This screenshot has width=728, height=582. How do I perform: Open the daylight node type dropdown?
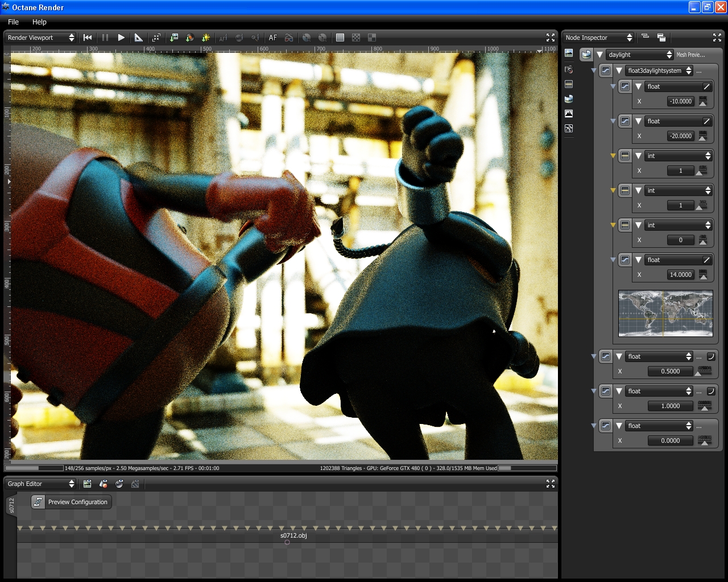(x=640, y=55)
